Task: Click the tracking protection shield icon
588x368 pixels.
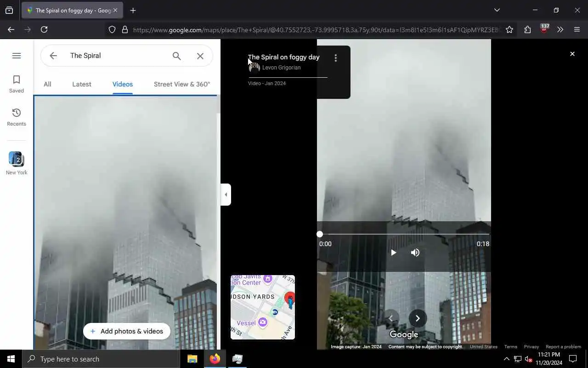Action: click(x=112, y=29)
